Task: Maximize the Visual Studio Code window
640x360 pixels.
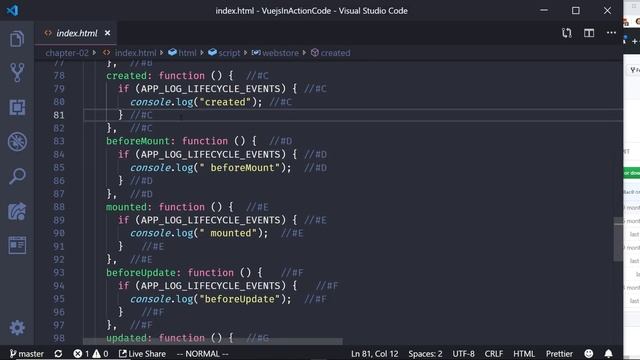Action: [x=576, y=10]
